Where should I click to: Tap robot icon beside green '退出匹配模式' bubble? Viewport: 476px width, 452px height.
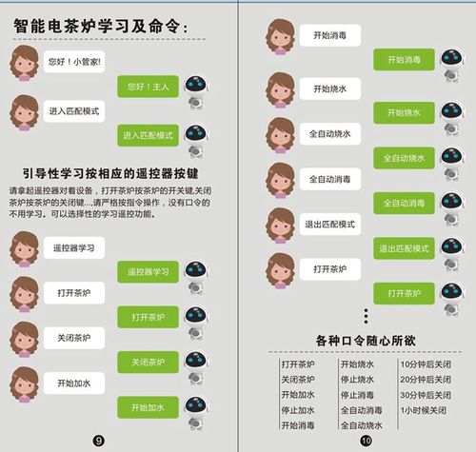452,253
